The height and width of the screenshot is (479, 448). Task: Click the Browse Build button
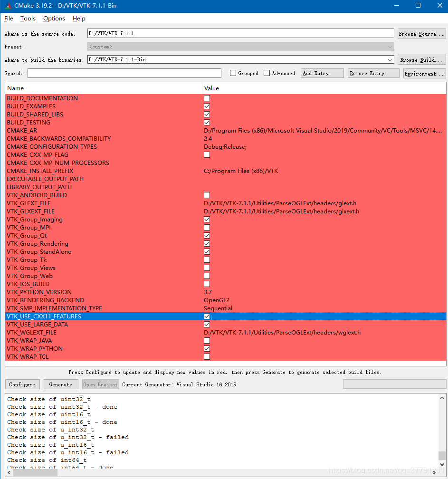pos(421,60)
